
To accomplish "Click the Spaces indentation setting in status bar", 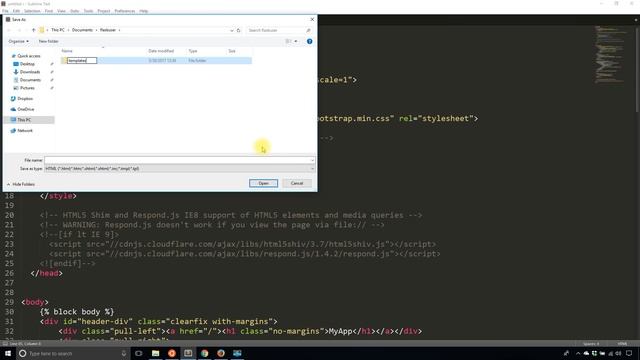I will click(x=591, y=344).
